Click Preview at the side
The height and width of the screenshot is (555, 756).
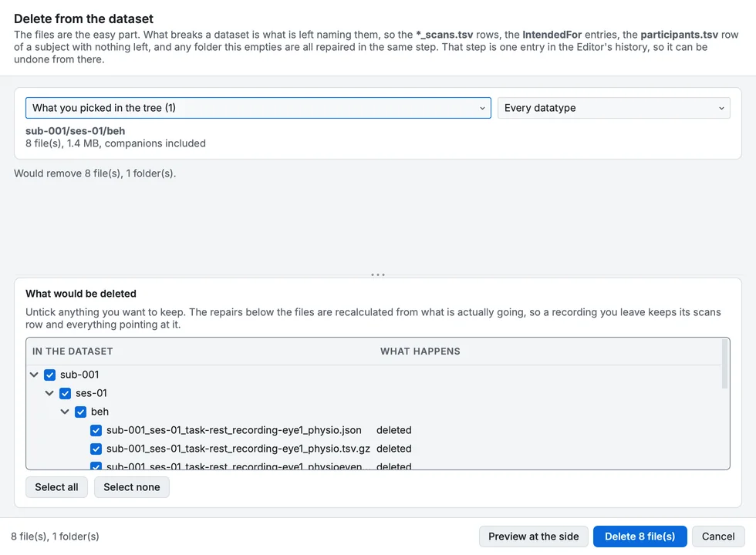click(x=533, y=536)
